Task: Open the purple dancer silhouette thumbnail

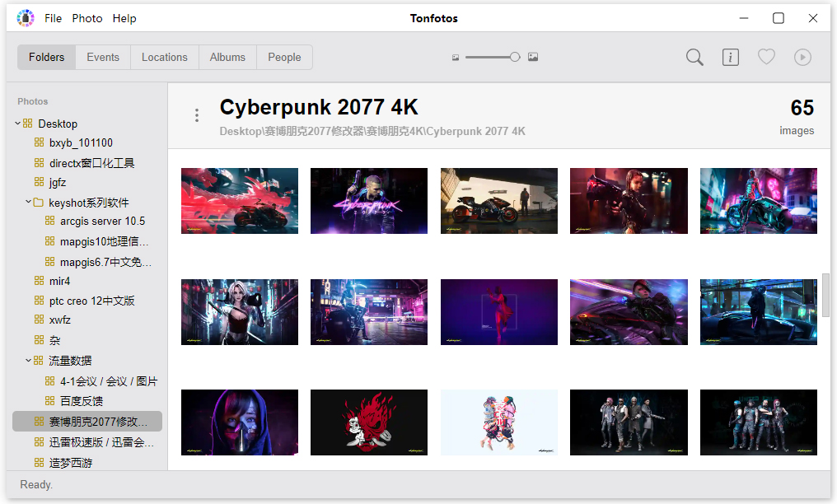Action: (499, 312)
